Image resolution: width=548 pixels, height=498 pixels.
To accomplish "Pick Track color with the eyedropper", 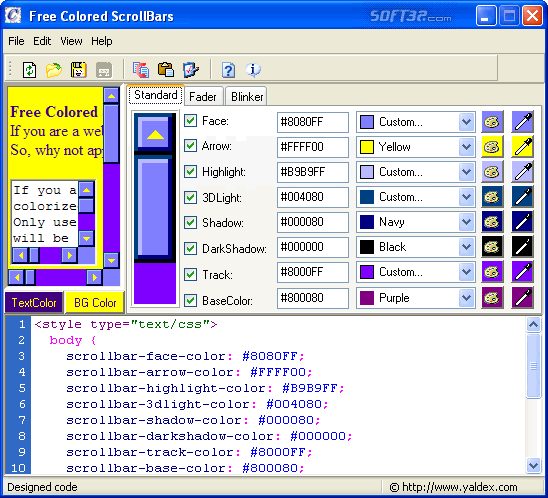I will (522, 272).
